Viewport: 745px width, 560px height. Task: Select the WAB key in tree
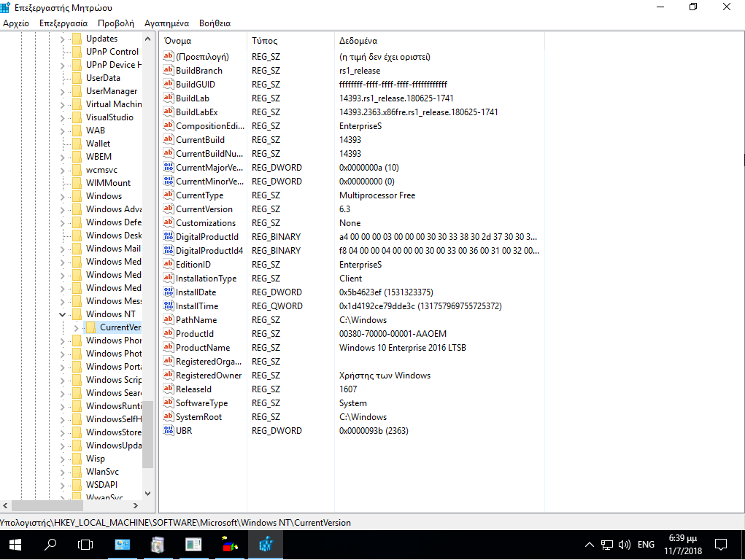point(96,130)
